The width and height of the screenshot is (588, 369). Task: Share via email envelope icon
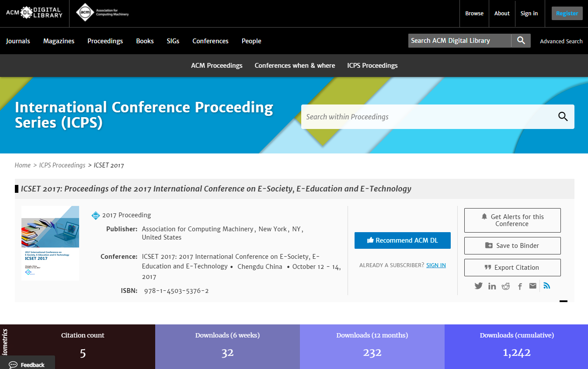point(532,286)
